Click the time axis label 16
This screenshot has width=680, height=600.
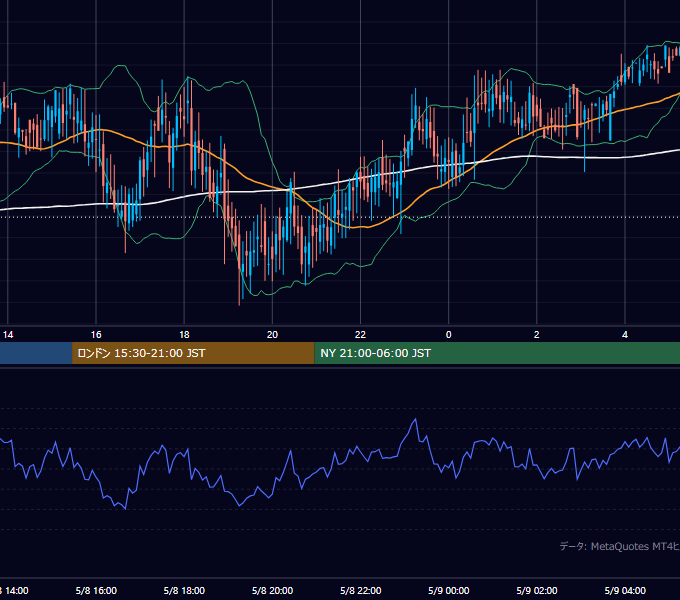(96, 335)
